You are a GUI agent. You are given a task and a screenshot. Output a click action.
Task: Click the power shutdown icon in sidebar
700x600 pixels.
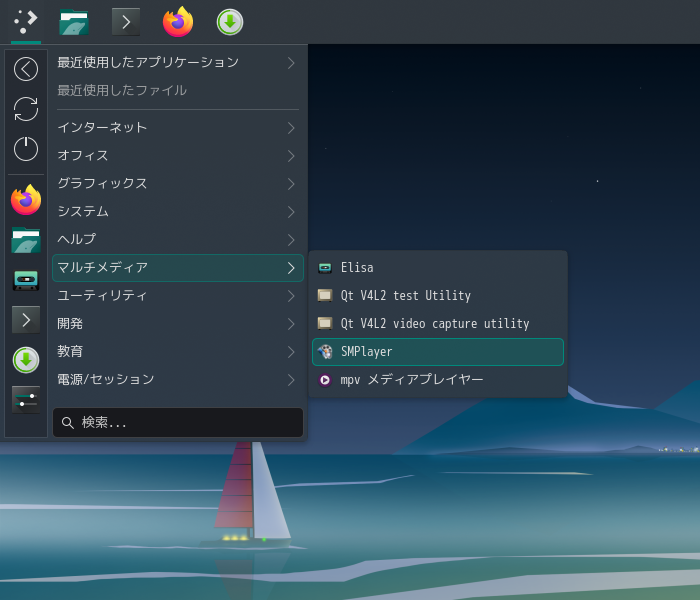(26, 149)
